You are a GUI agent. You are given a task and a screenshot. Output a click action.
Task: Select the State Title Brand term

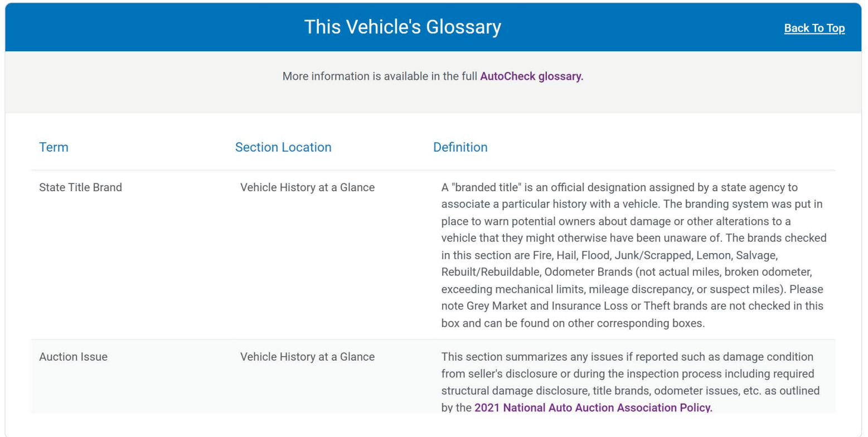(x=80, y=187)
